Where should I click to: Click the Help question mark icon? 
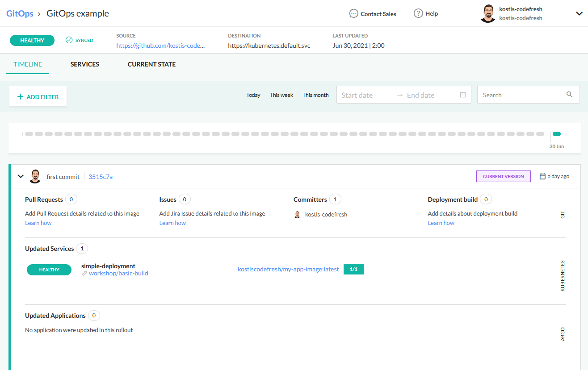click(418, 13)
